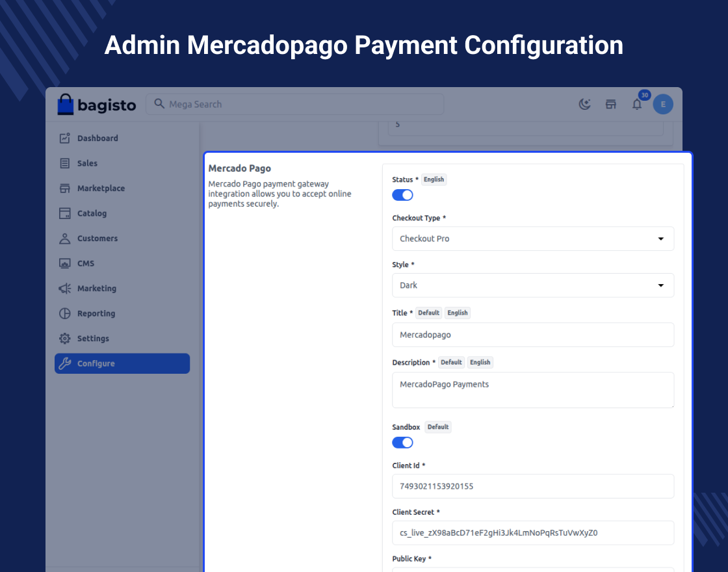Viewport: 728px width, 572px height.
Task: Click the Checkout Type label
Action: pos(419,218)
